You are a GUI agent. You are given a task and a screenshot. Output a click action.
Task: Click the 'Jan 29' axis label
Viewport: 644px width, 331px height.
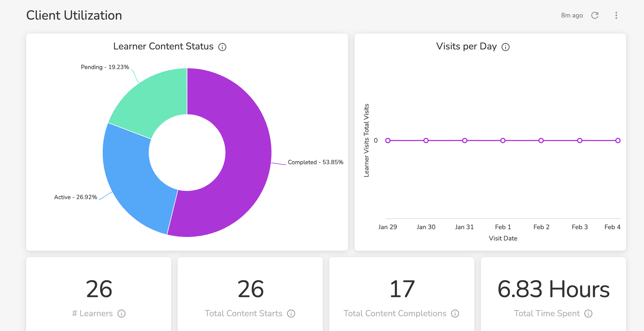pos(388,227)
